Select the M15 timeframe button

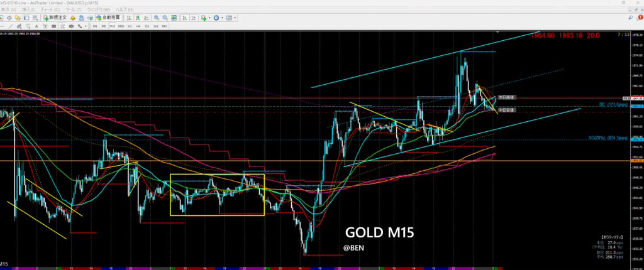(111, 27)
